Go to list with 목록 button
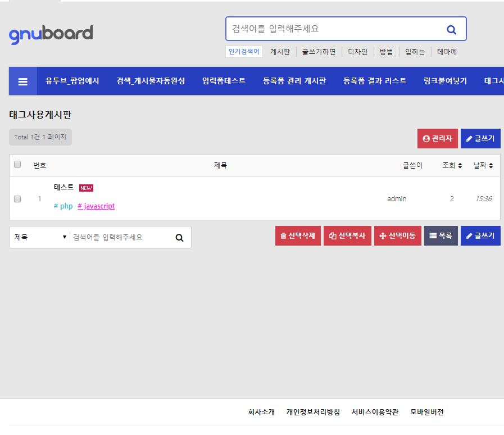 tap(441, 236)
